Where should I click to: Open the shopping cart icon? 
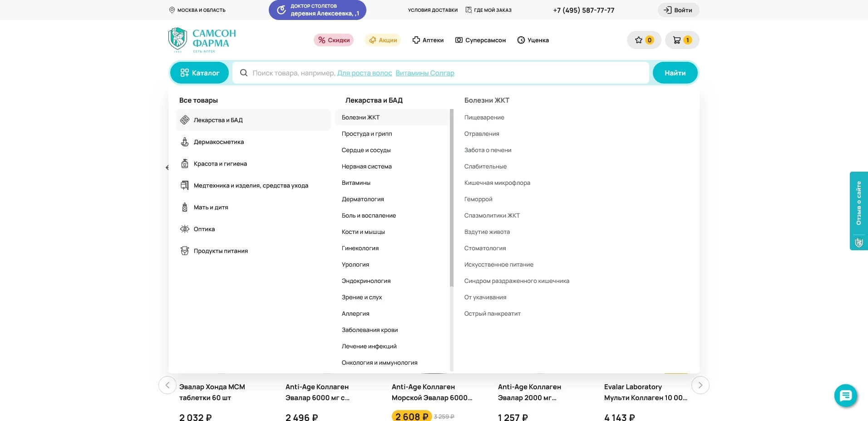click(x=677, y=40)
